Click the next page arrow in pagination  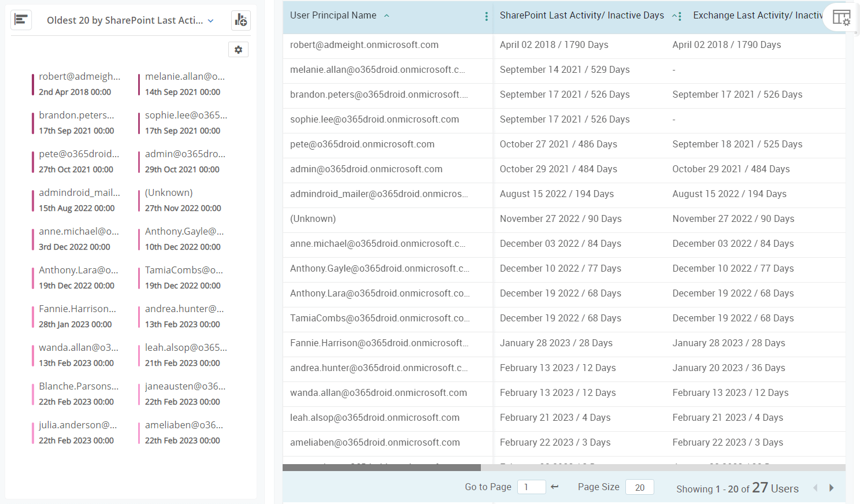pos(831,488)
